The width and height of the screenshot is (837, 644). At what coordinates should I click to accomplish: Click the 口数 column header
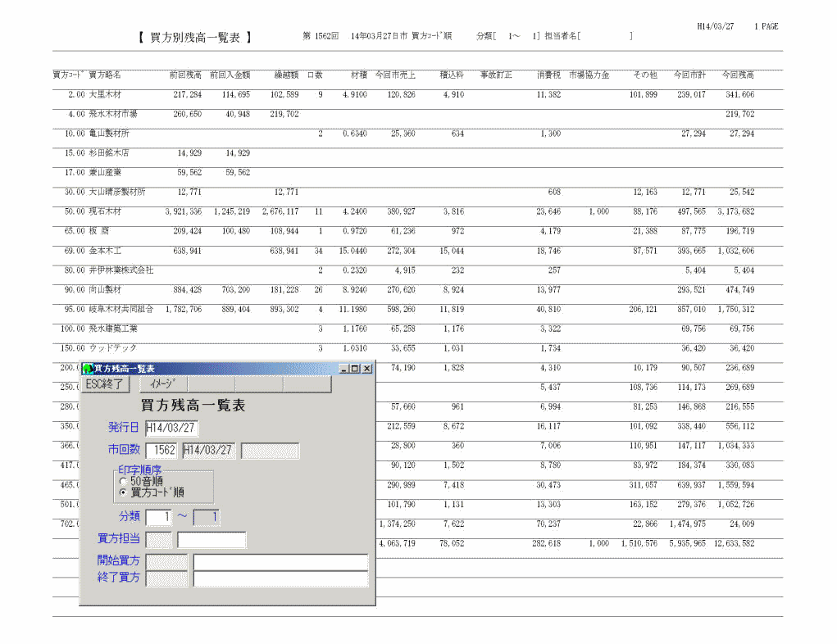coord(315,75)
